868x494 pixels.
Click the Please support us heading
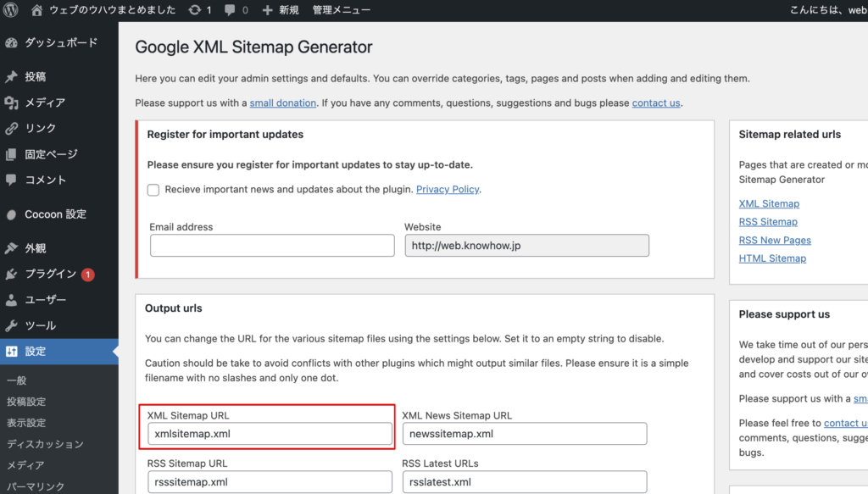coord(784,314)
